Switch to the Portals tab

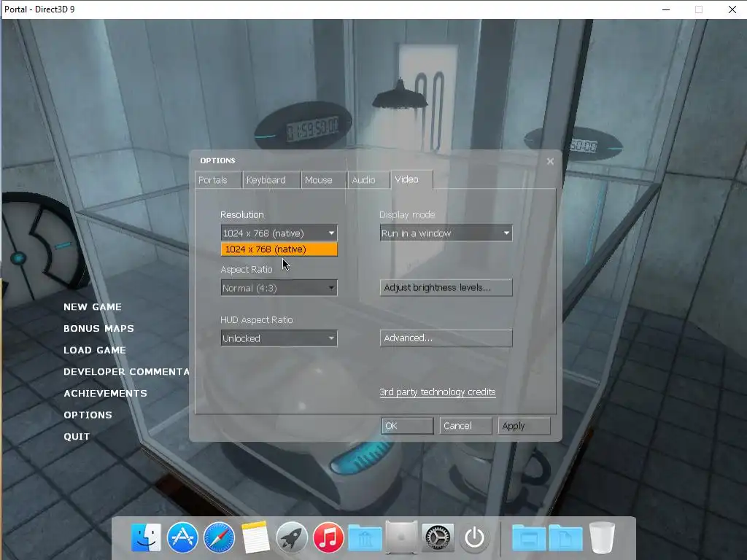click(218, 180)
